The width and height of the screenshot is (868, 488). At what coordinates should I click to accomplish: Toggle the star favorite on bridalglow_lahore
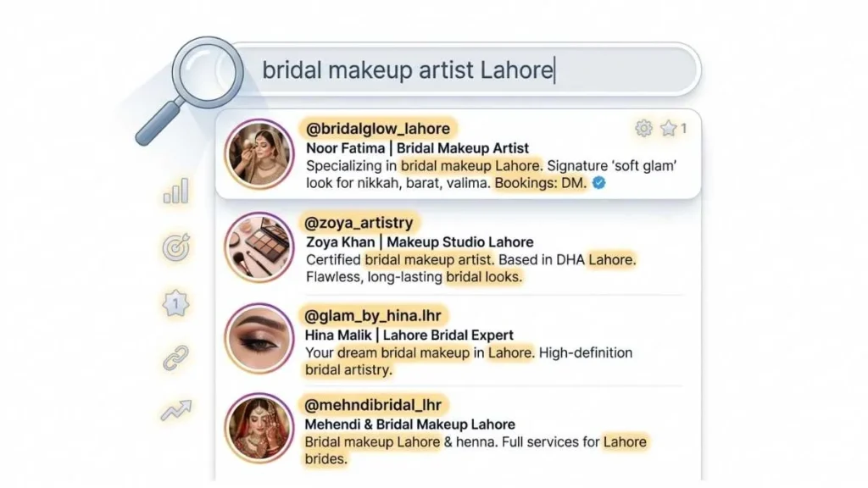(x=668, y=129)
